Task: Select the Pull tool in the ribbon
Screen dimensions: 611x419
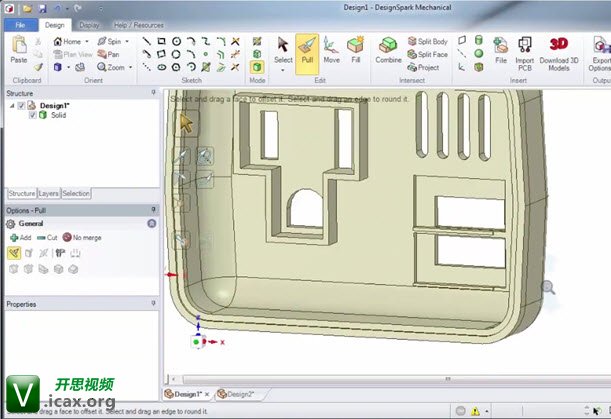Action: click(307, 54)
